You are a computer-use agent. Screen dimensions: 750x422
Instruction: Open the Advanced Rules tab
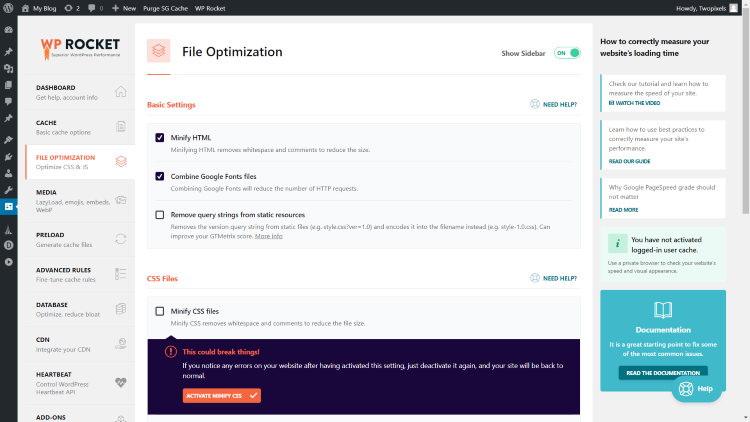(80, 275)
